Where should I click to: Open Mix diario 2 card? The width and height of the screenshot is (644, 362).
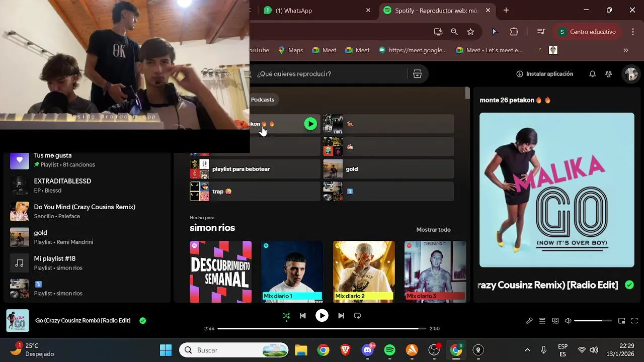364,271
